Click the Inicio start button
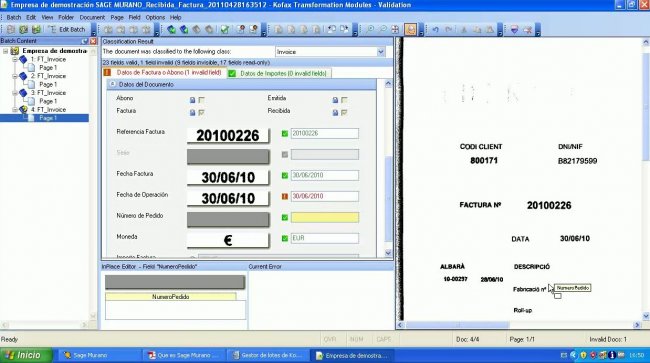Image resolution: width=650 pixels, height=363 pixels. (26, 355)
